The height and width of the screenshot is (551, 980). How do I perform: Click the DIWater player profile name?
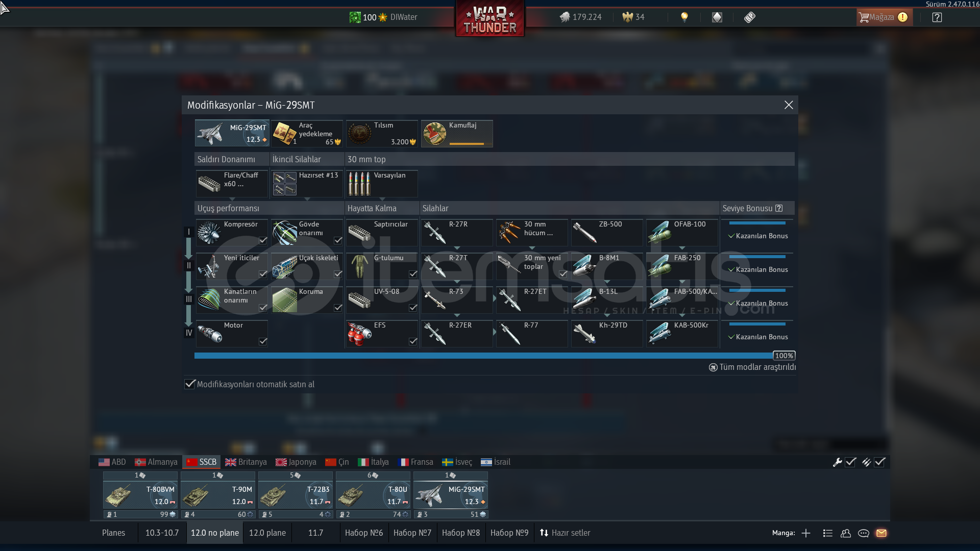(x=404, y=17)
